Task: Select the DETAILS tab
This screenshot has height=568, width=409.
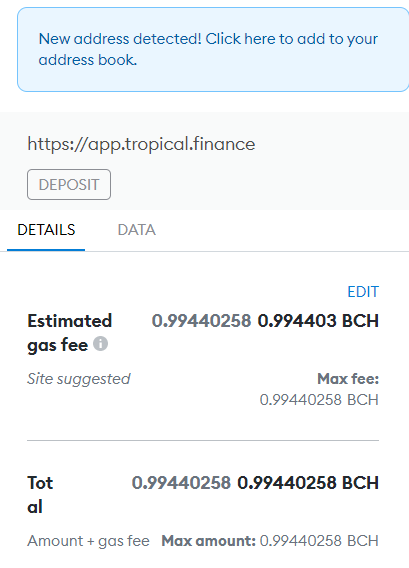Action: pyautogui.click(x=46, y=230)
